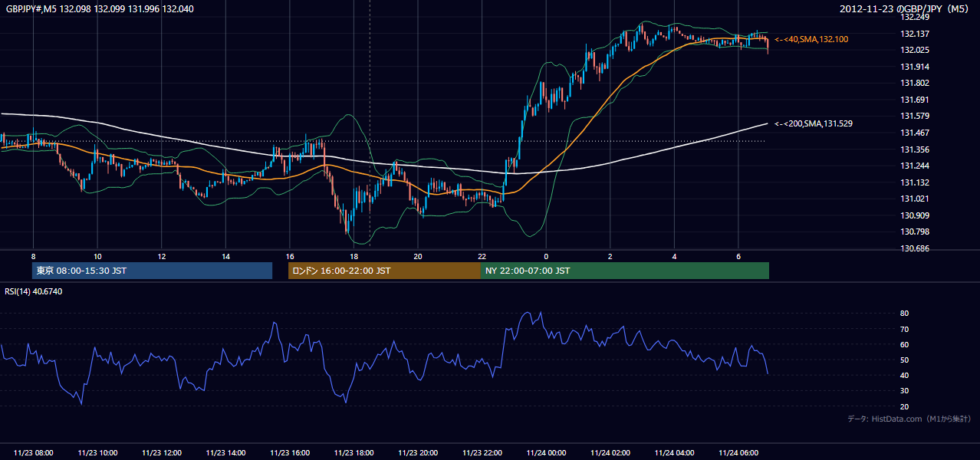This screenshot has width=980, height=460.
Task: Click hour 18 on the chart time axis
Action: click(354, 256)
